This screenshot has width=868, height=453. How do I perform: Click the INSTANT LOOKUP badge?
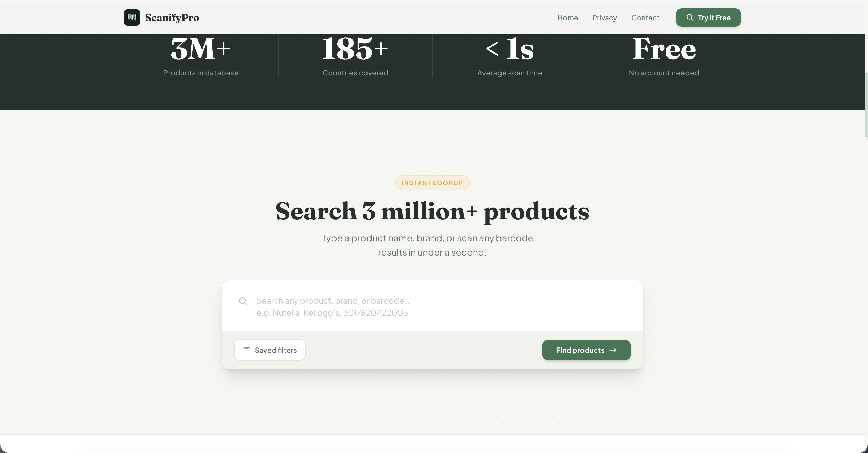click(432, 183)
